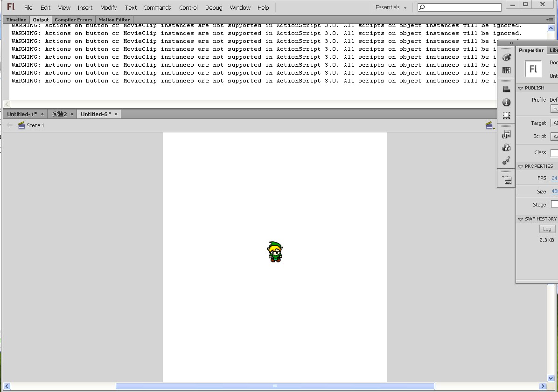Switch to the Output tab
Image resolution: width=558 pixels, height=392 pixels.
[x=41, y=20]
